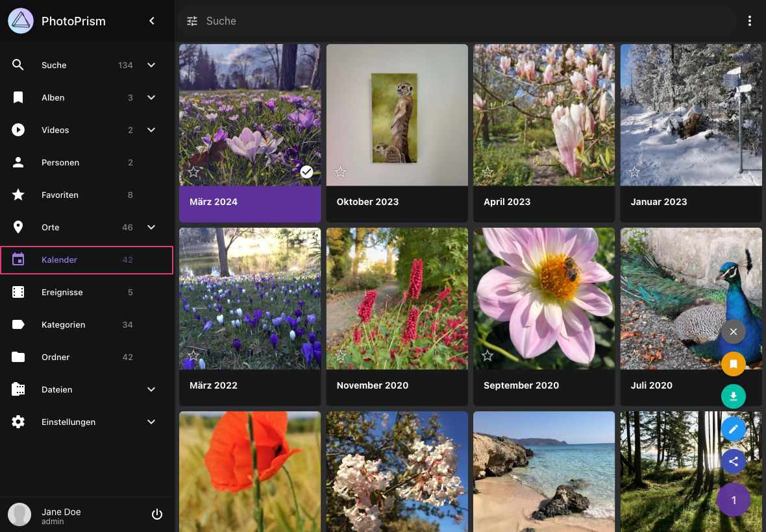
Task: Expand the Einstellungen submenu arrow
Action: 151,422
